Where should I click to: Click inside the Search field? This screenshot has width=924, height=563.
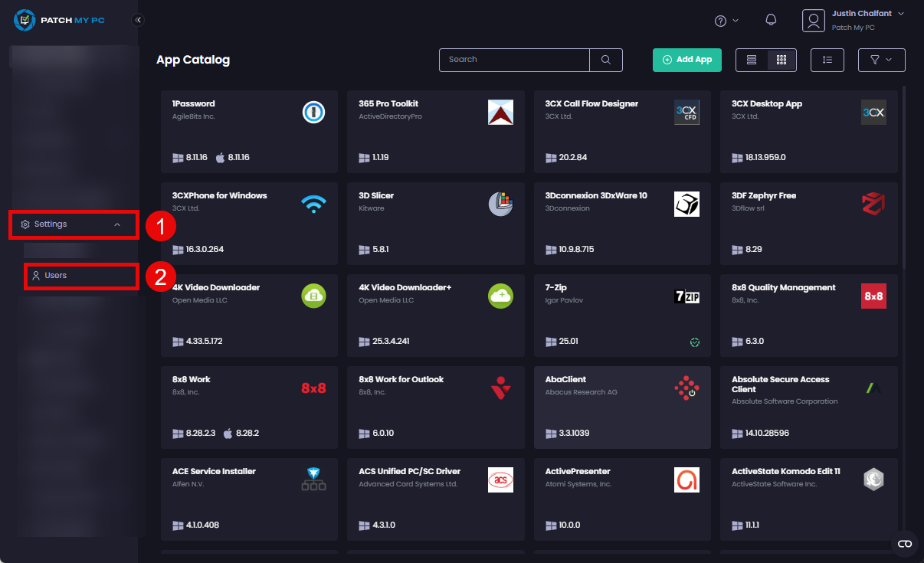point(513,60)
